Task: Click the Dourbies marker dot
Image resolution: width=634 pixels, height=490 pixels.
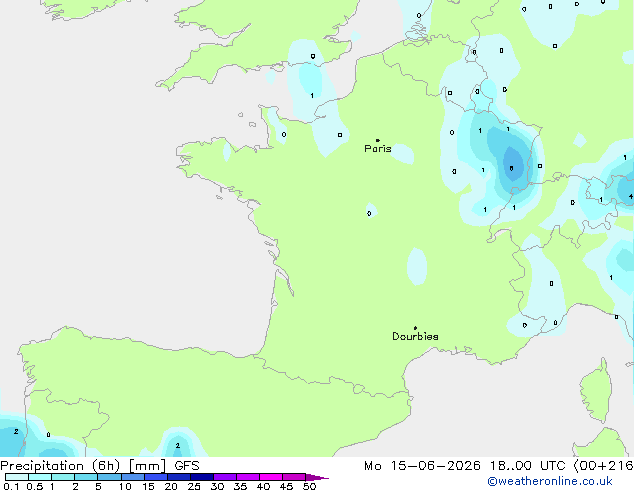Action: coord(415,328)
